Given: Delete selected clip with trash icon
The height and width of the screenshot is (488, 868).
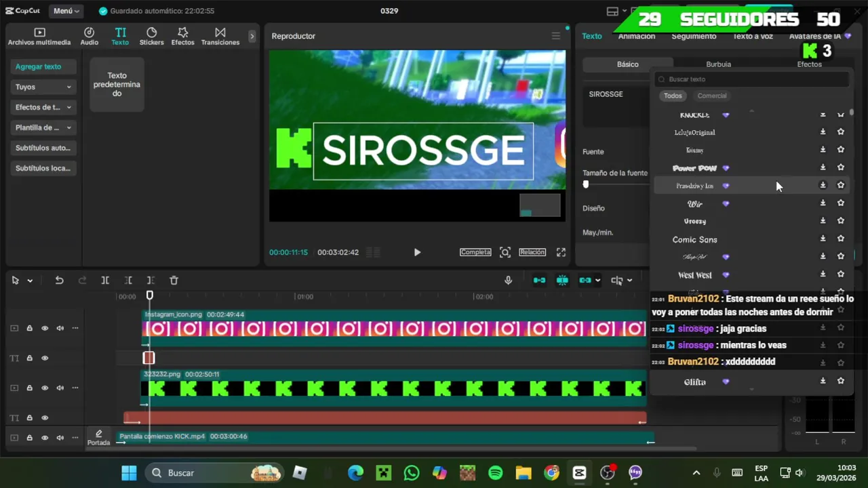Looking at the screenshot, I should coord(174,280).
